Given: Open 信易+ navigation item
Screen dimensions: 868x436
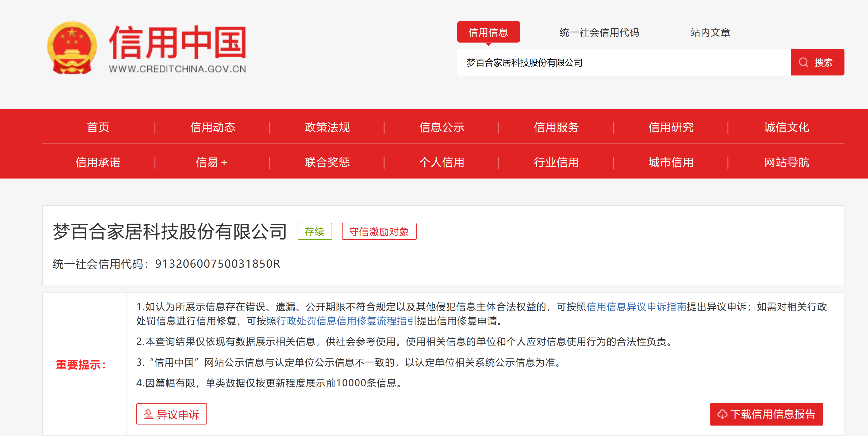Looking at the screenshot, I should coord(212,162).
